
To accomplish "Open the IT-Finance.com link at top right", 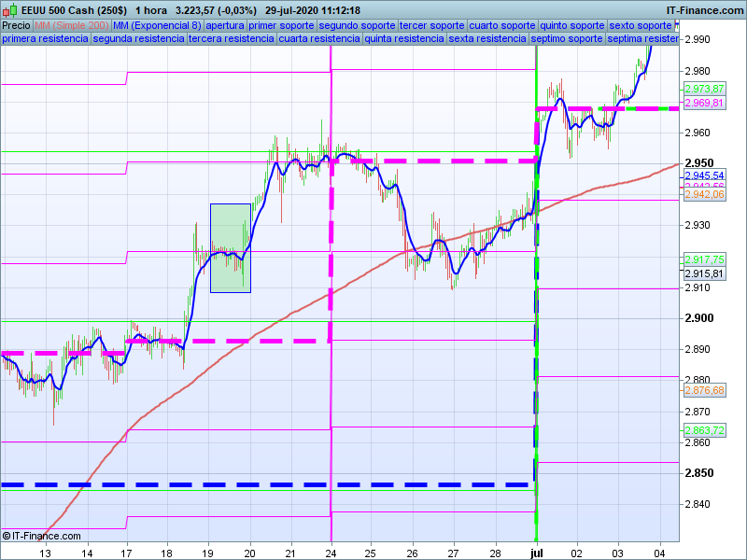I will click(x=705, y=10).
